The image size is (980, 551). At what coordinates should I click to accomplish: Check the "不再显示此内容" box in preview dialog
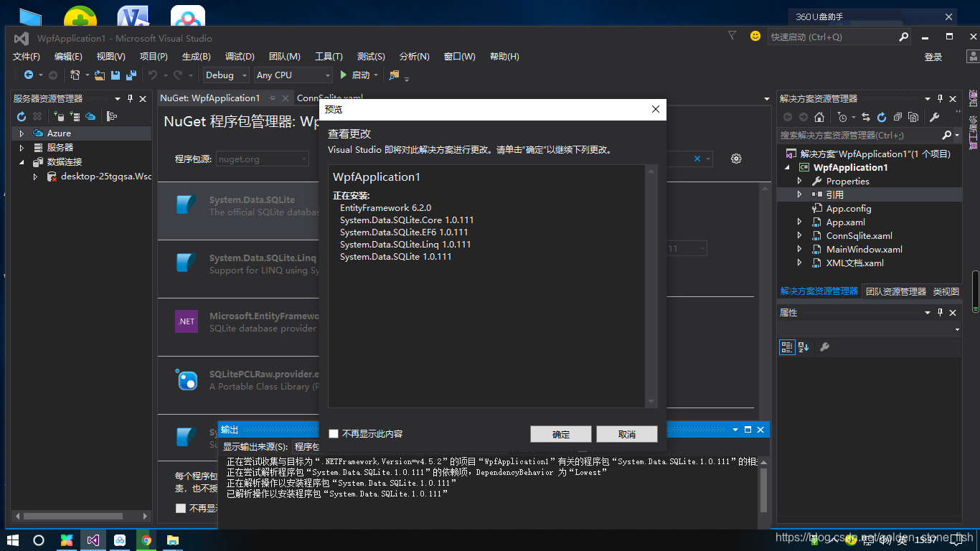coord(333,433)
